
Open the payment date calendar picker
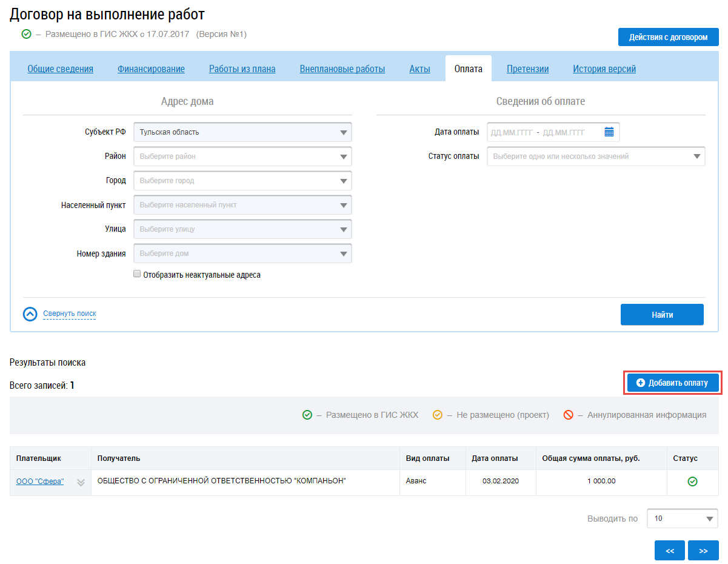tap(609, 132)
